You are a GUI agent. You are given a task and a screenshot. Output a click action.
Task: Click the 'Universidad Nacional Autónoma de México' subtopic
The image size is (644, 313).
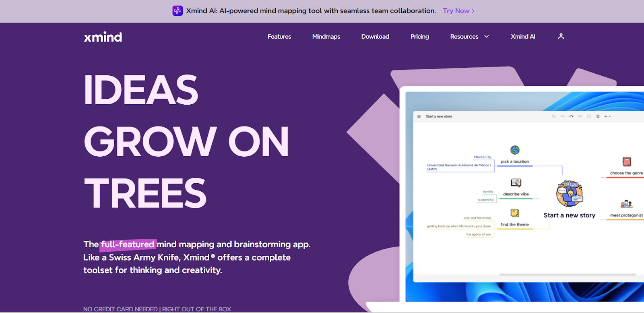point(459,167)
